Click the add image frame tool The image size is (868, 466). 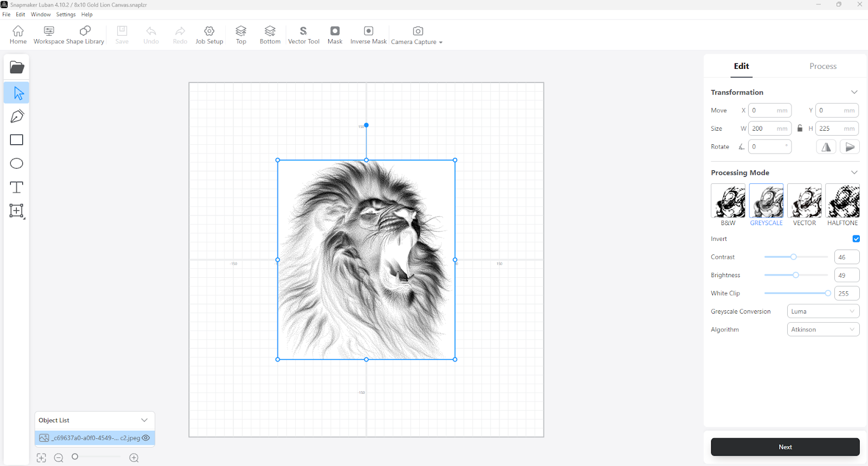click(x=17, y=210)
